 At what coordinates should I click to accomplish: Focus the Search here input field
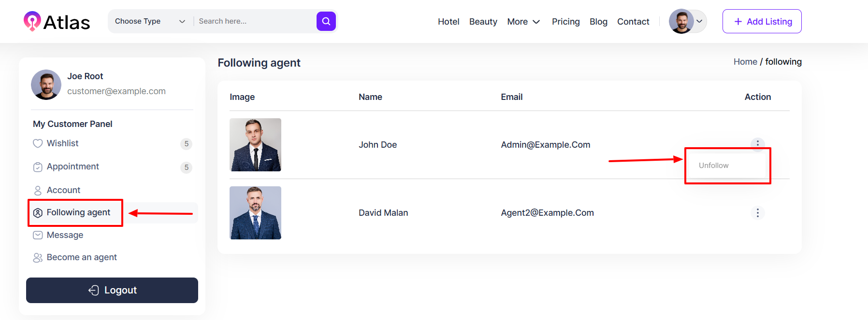point(254,21)
